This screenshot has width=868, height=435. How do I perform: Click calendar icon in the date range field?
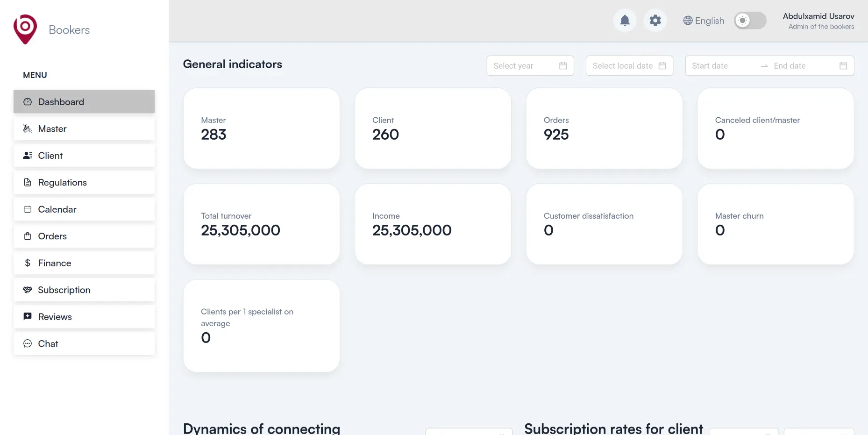pyautogui.click(x=843, y=66)
